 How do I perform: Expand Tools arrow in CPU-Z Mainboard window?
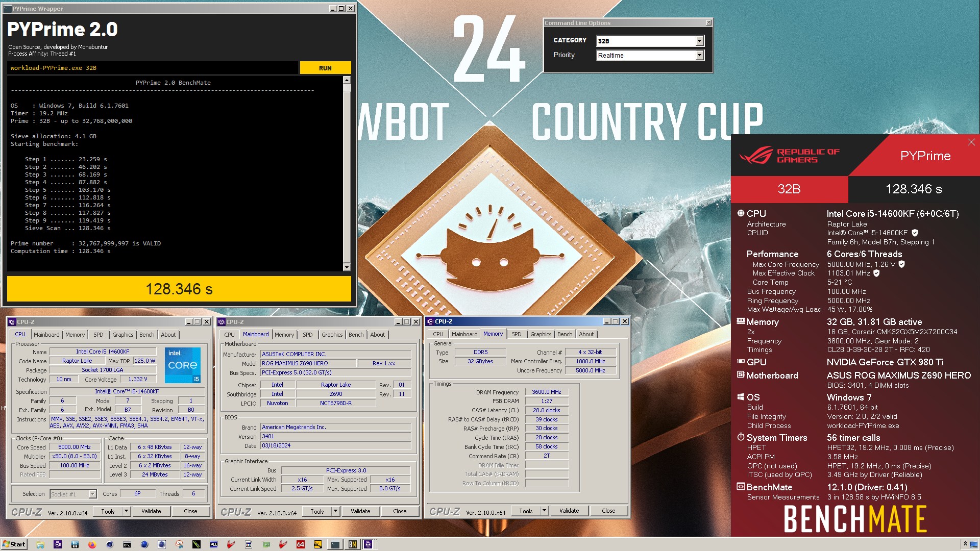pos(335,511)
